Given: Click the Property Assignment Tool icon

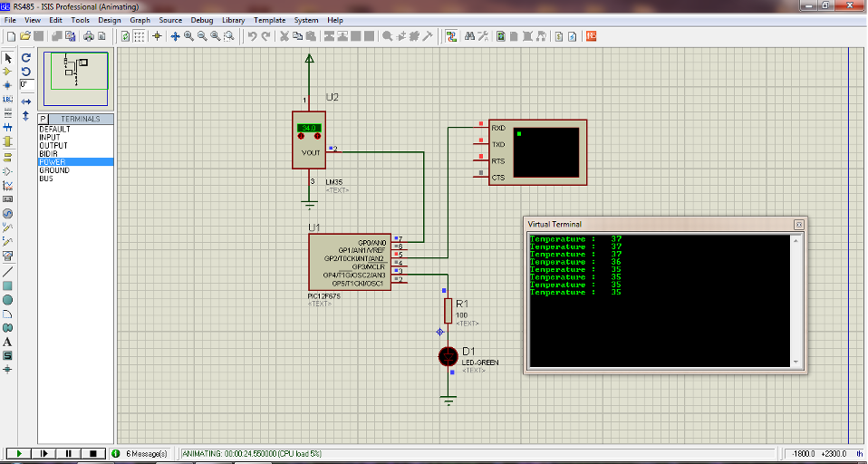Looking at the screenshot, I should 483,36.
